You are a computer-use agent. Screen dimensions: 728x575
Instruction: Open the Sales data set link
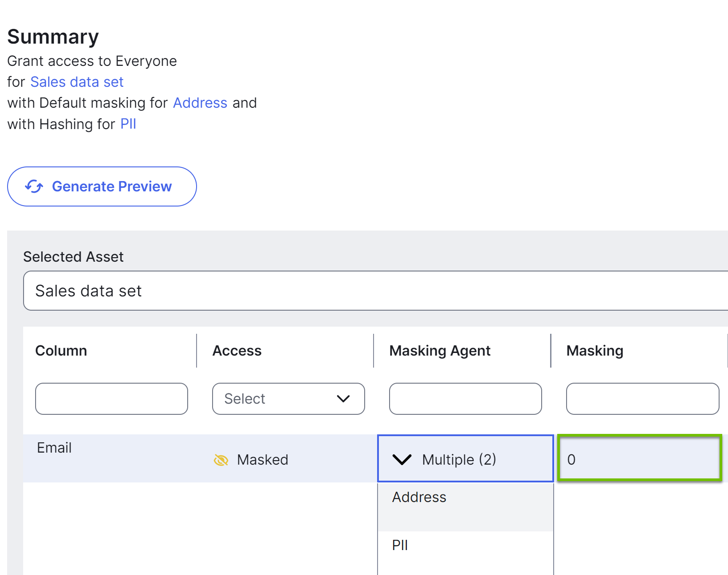click(76, 81)
